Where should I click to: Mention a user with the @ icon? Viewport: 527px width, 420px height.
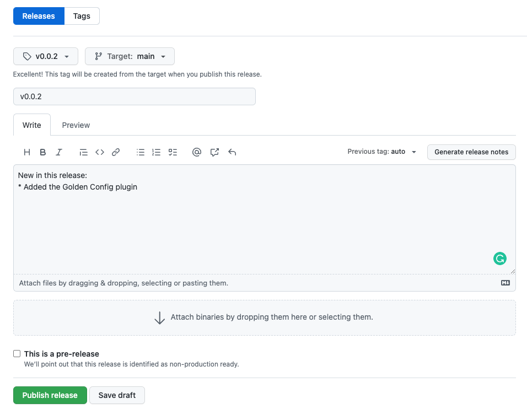tap(197, 152)
